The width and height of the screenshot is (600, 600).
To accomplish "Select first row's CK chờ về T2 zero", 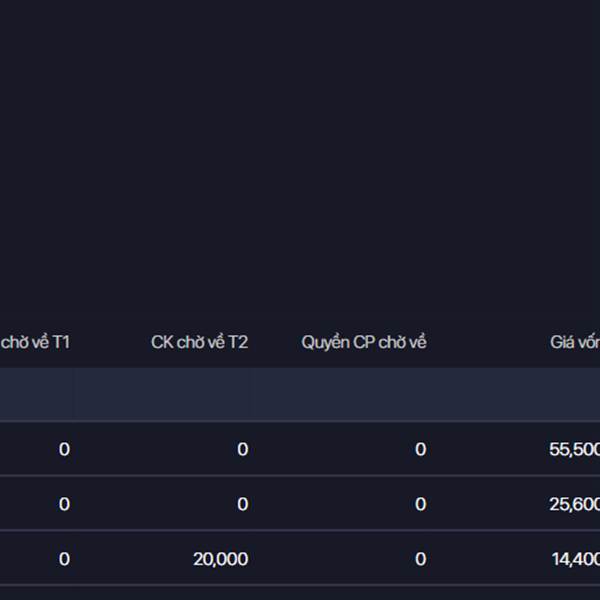I will click(242, 450).
